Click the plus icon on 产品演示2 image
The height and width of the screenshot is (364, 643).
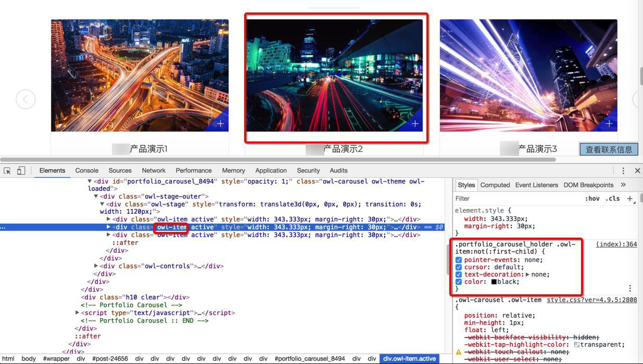415,124
